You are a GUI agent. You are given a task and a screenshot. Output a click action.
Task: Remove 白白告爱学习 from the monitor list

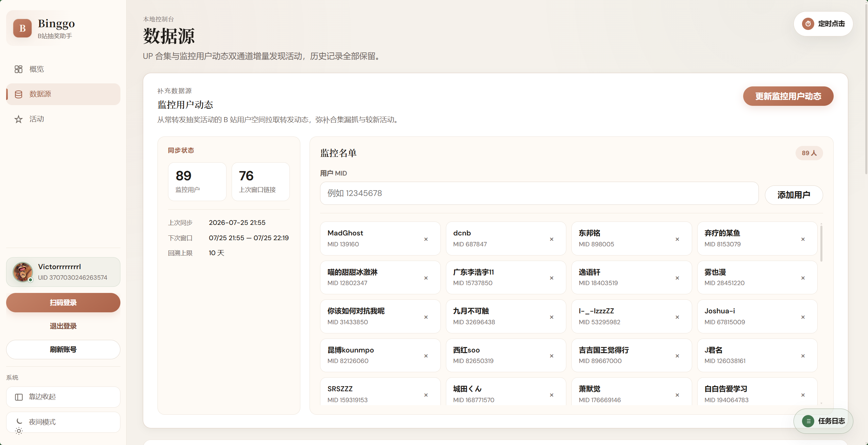(803, 395)
